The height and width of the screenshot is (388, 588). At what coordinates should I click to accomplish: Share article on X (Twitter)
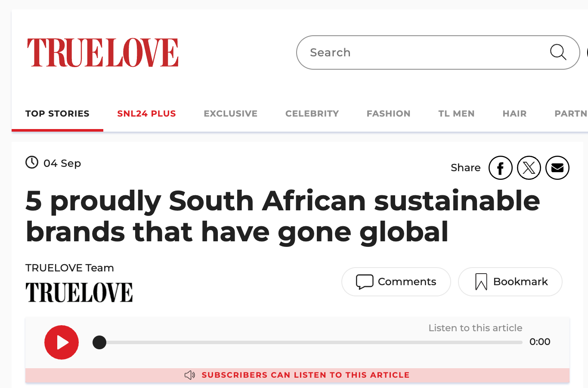(529, 168)
